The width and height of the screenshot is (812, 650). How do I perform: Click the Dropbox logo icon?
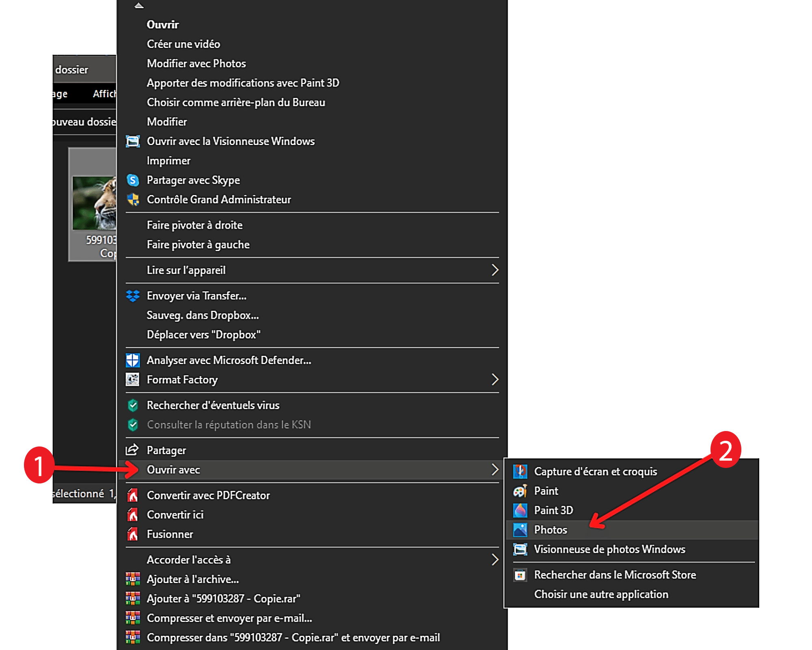tap(133, 296)
